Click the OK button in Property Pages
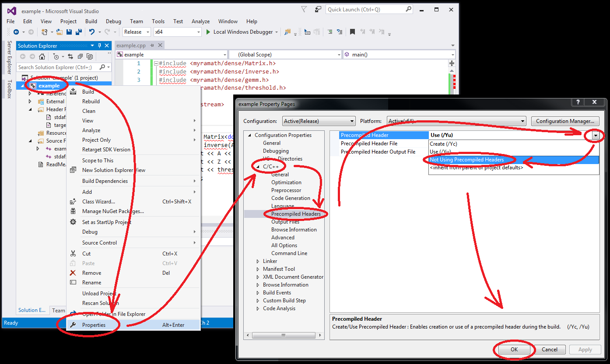610x364 pixels. 514,349
